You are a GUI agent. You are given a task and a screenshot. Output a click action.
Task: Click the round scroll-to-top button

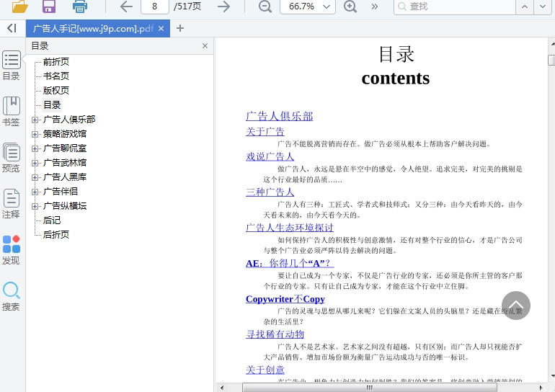(x=515, y=306)
